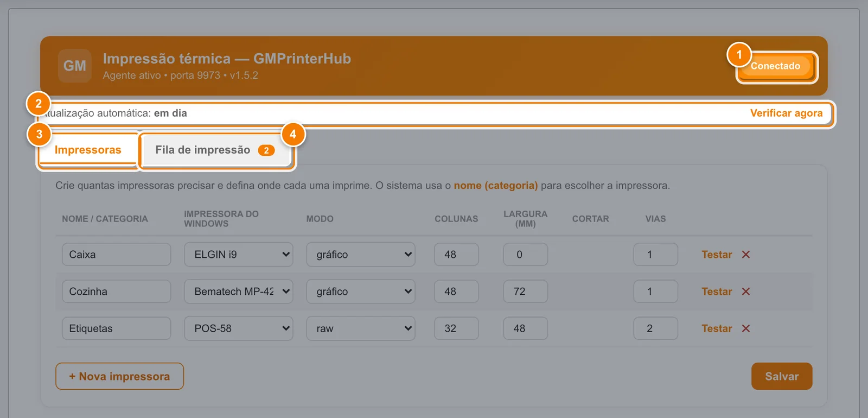The image size is (868, 418).
Task: Click the Largura field showing 72
Action: click(x=525, y=292)
